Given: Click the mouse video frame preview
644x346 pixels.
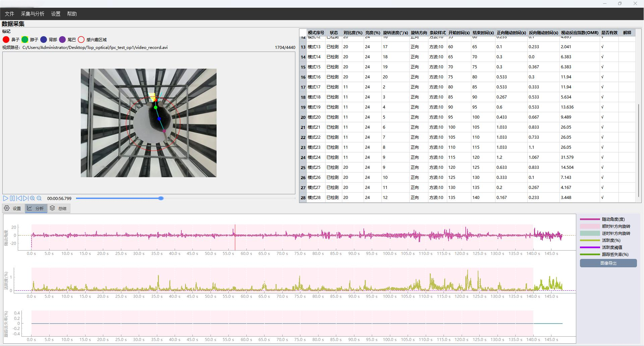Looking at the screenshot, I should (149, 123).
